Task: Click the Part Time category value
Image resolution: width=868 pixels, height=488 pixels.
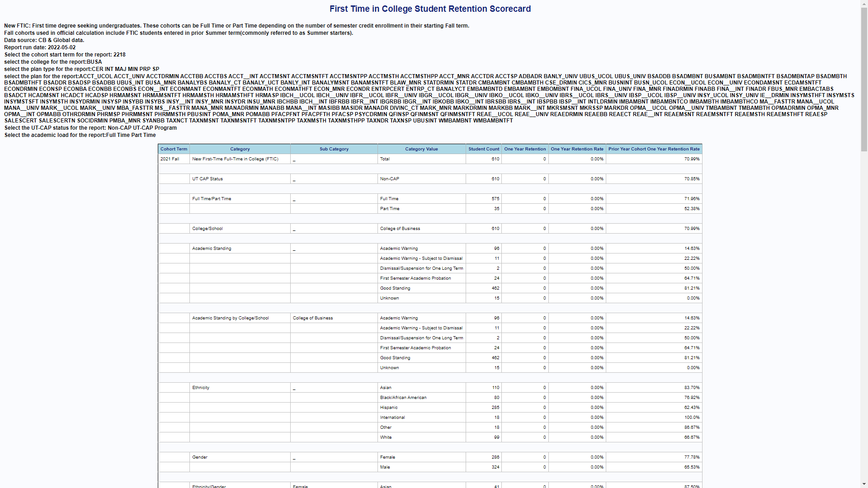Action: click(389, 209)
